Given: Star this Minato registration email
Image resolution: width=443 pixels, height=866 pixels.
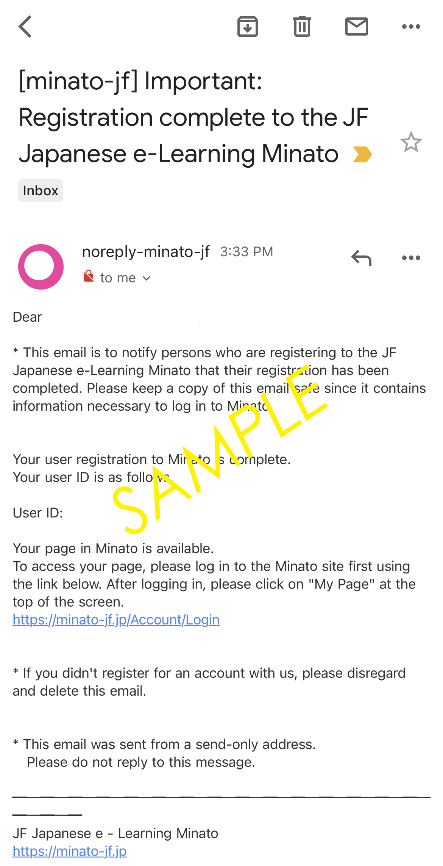Looking at the screenshot, I should coord(411,143).
